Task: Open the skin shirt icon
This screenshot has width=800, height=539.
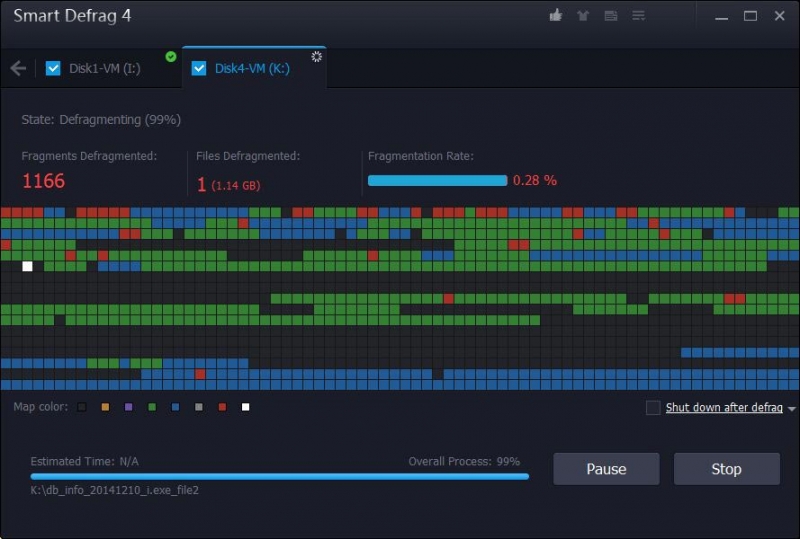Action: coord(583,16)
